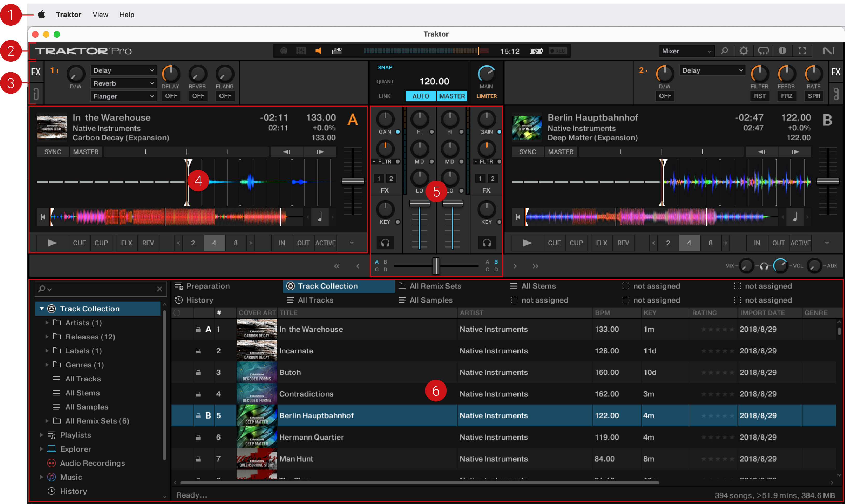
Task: Open the preferences gear icon in header
Action: [x=743, y=51]
